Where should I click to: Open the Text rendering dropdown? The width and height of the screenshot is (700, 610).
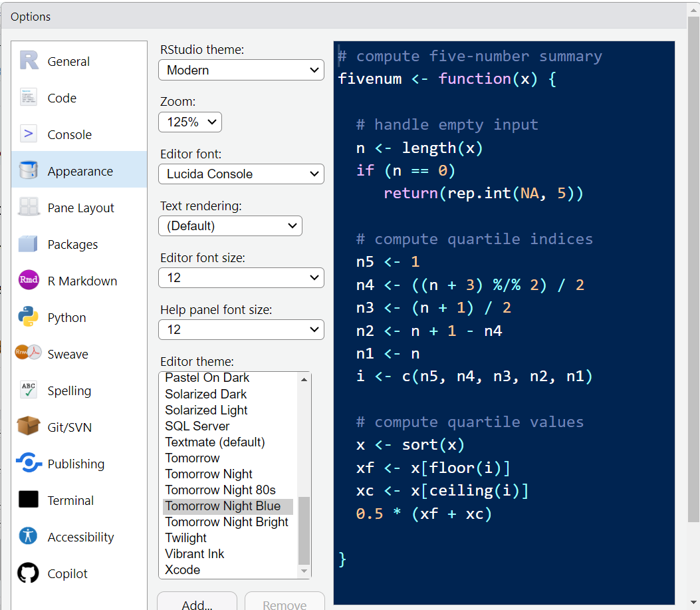tap(230, 226)
